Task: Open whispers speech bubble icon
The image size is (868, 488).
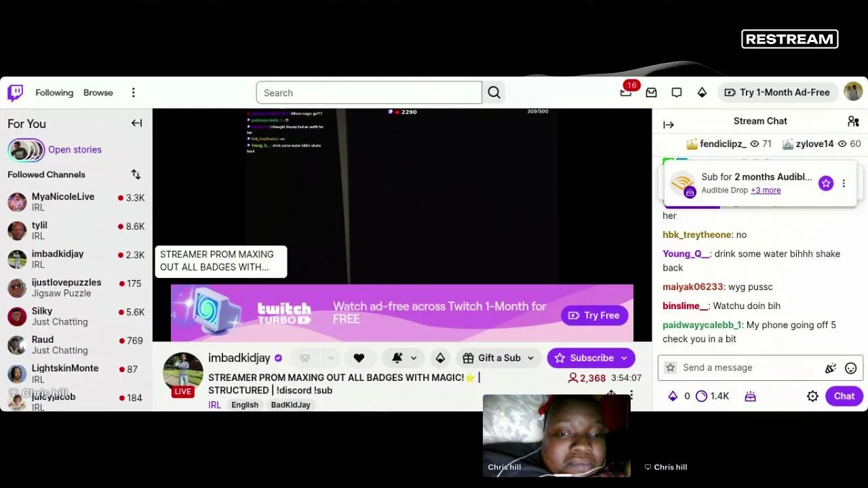Action: 676,92
